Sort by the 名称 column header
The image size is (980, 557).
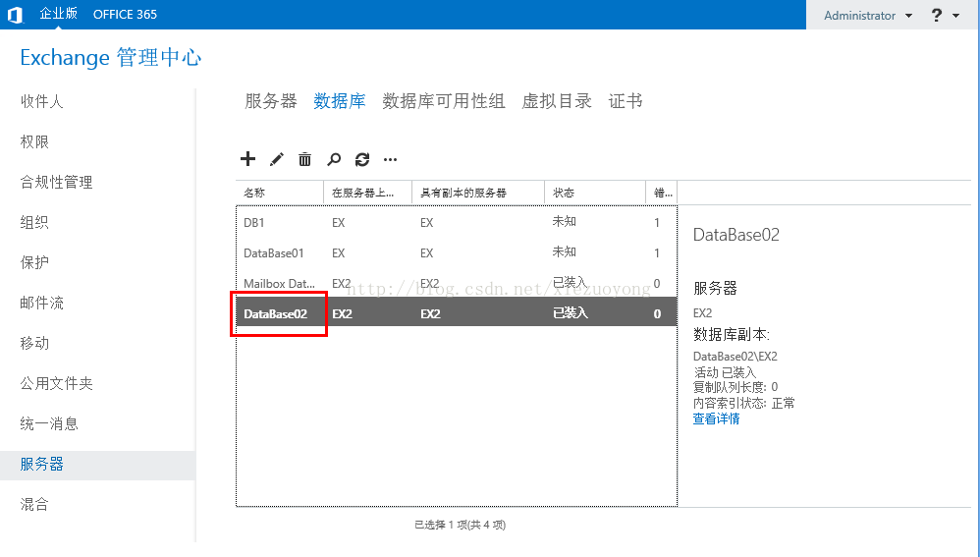pos(280,193)
